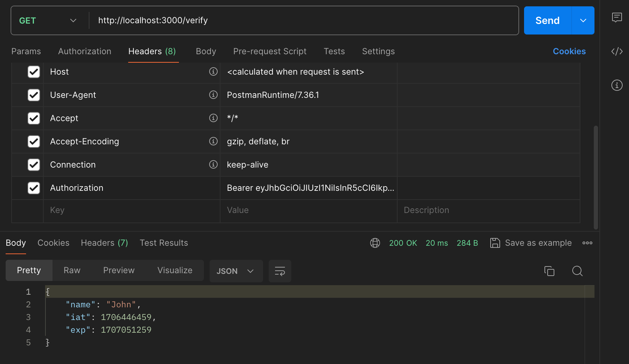The width and height of the screenshot is (629, 364).
Task: Open the JSON format dropdown
Action: click(x=236, y=271)
